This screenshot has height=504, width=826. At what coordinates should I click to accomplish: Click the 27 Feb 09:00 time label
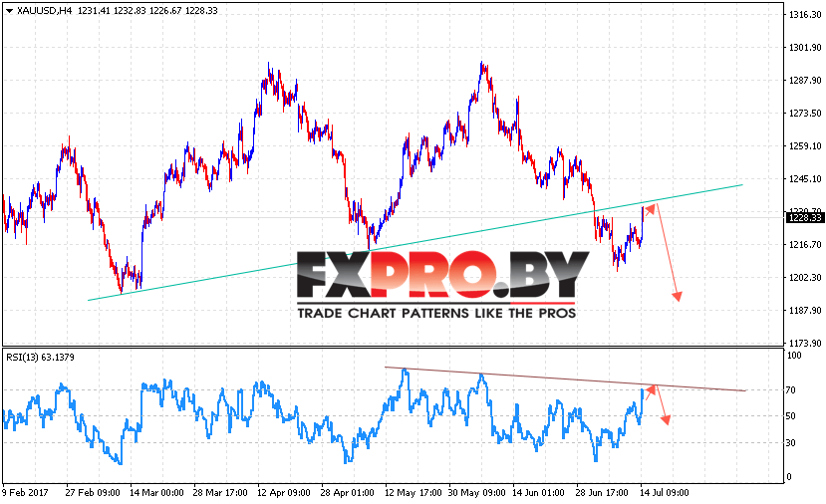[93, 493]
